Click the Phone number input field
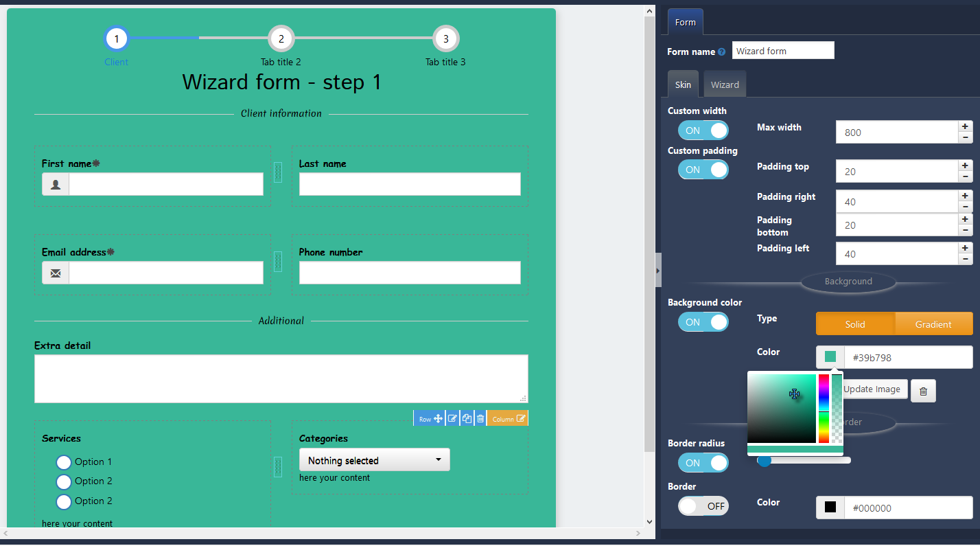 pos(410,273)
